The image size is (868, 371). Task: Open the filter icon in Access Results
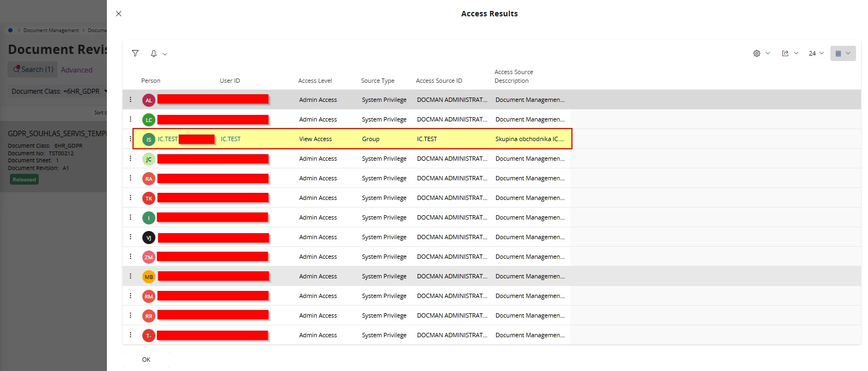click(135, 53)
